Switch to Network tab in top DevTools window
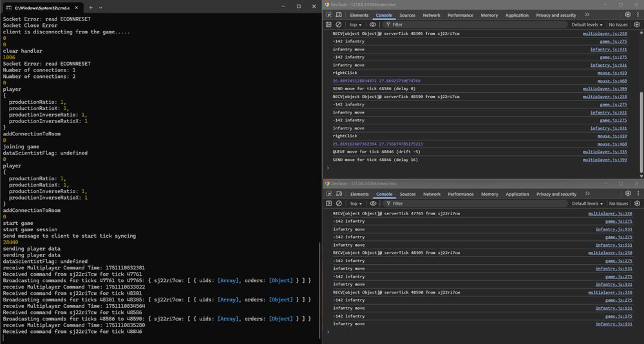Image resolution: width=644 pixels, height=344 pixels. 431,15
